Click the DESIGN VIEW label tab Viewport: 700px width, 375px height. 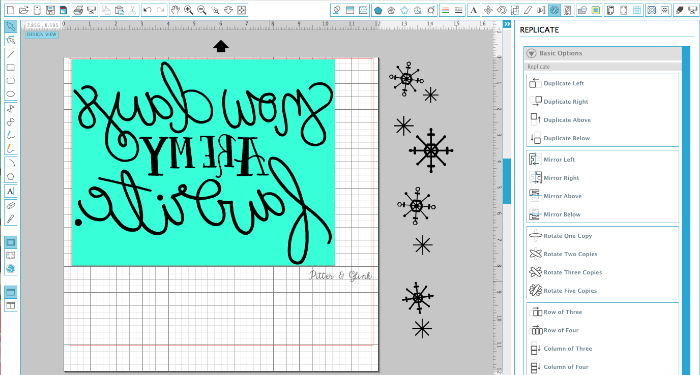point(42,34)
